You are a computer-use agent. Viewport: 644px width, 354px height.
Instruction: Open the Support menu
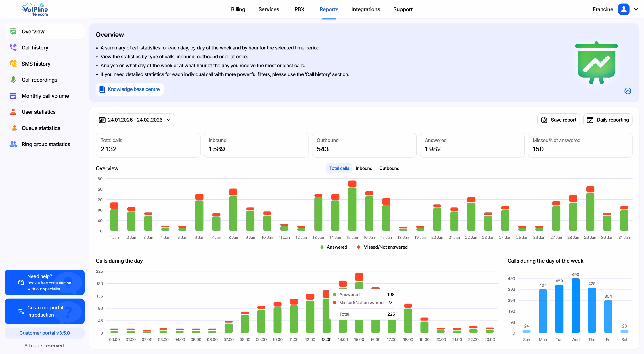tap(403, 9)
